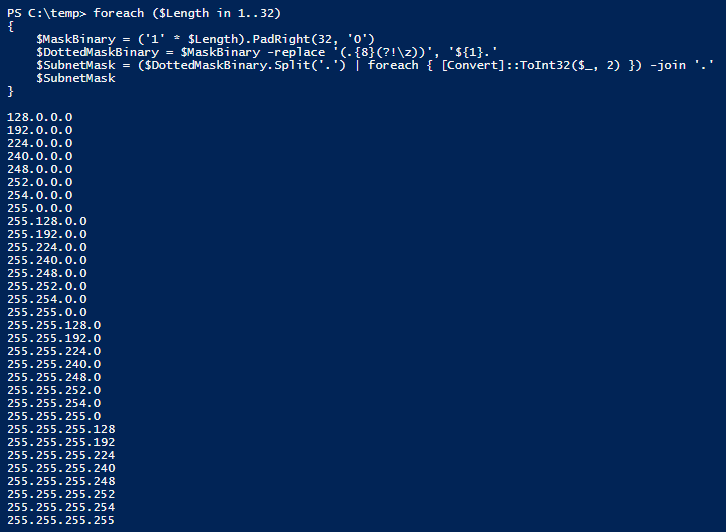Click the 255.255.0.0 output line

[x=46, y=312]
